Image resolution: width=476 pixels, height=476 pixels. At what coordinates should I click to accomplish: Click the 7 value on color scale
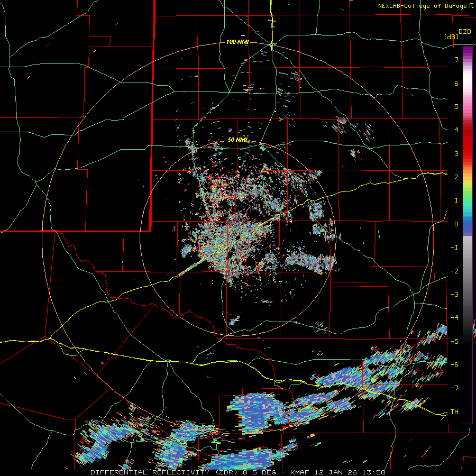pos(456,59)
